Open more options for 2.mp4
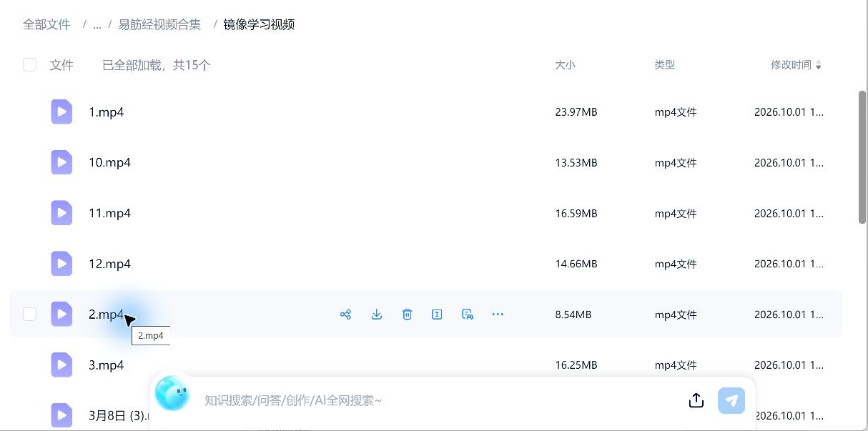 498,314
